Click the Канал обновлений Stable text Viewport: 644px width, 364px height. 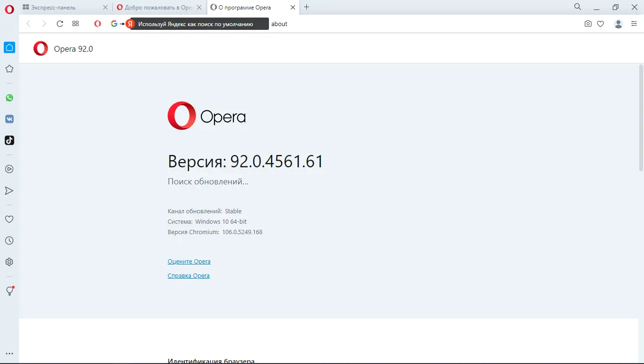[205, 211]
